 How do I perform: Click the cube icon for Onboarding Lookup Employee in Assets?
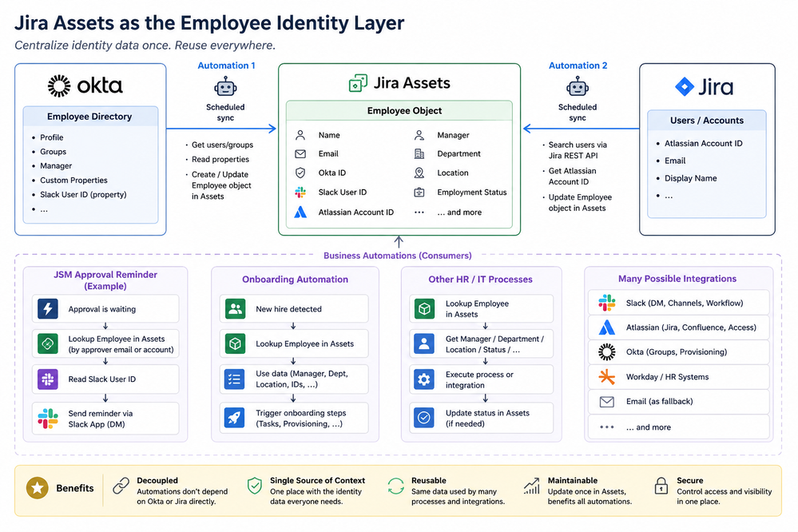coord(235,344)
